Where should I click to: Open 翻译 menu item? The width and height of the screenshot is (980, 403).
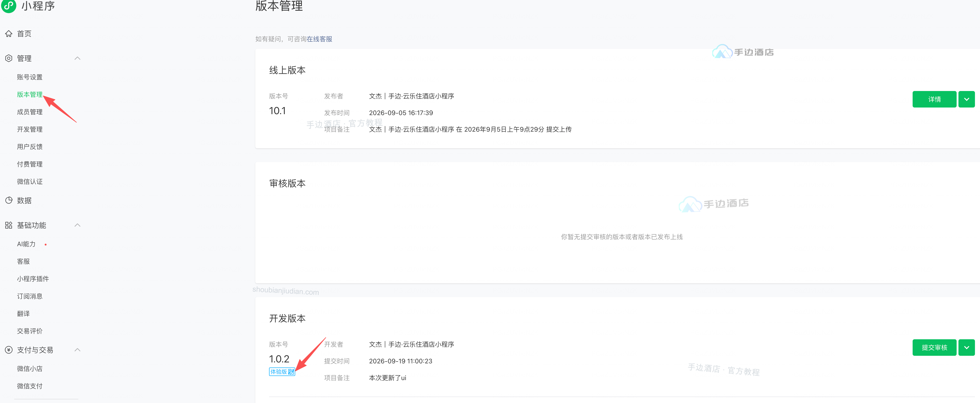pyautogui.click(x=23, y=314)
